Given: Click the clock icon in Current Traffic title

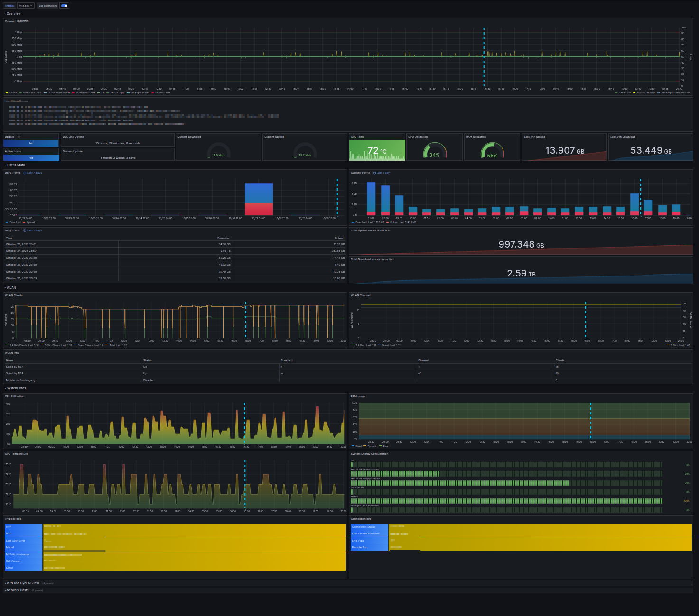Looking at the screenshot, I should tap(374, 173).
